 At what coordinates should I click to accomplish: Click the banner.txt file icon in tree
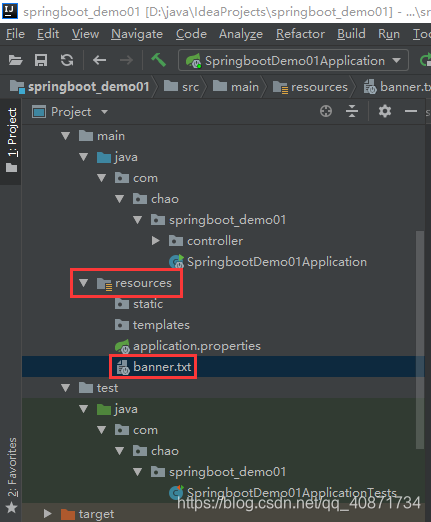123,367
